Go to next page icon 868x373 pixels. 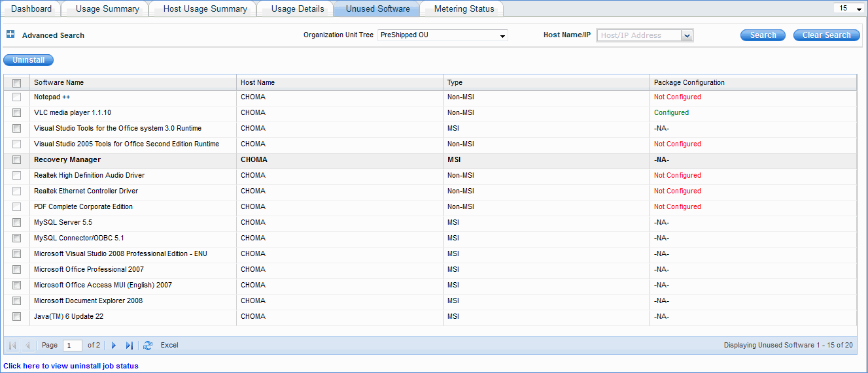pyautogui.click(x=113, y=345)
